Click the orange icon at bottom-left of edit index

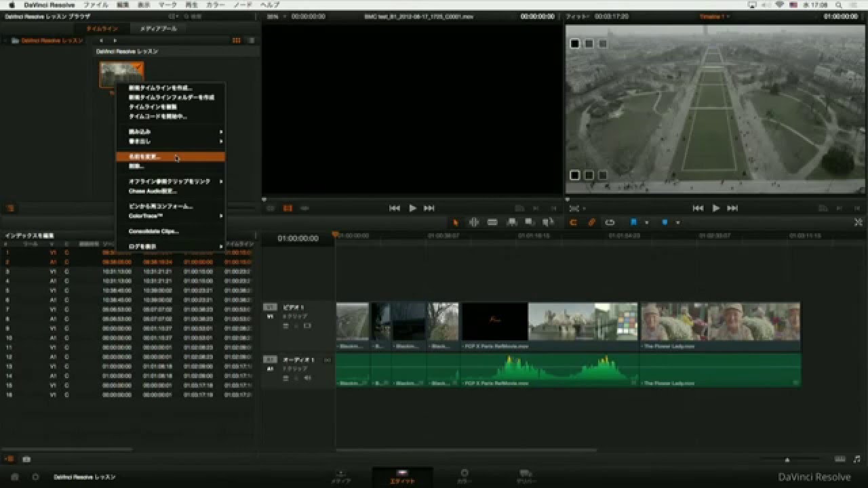(10, 459)
